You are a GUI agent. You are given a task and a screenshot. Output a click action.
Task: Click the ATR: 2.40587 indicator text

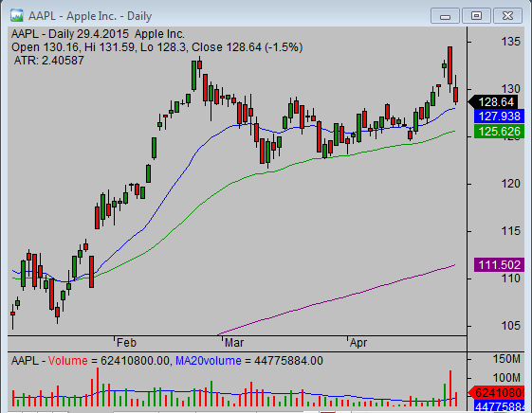pos(49,61)
